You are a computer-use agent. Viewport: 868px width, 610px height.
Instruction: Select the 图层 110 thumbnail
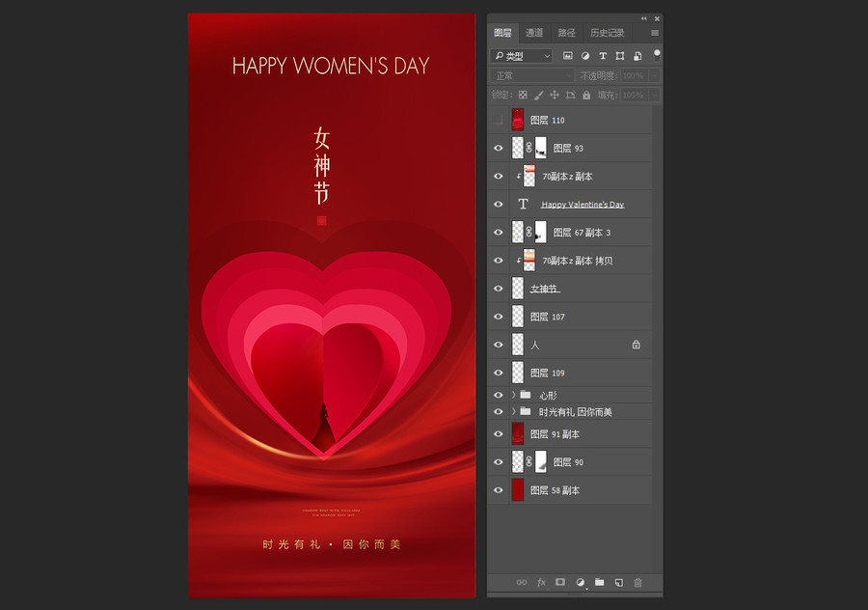[518, 120]
